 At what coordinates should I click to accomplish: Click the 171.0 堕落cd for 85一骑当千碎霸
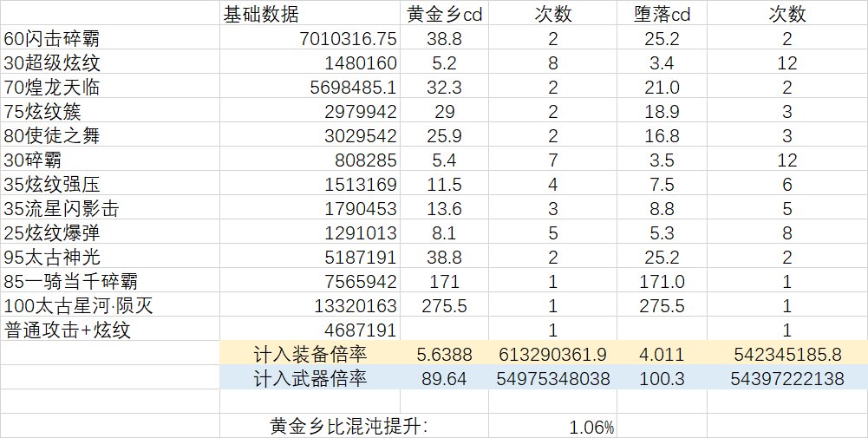(662, 281)
